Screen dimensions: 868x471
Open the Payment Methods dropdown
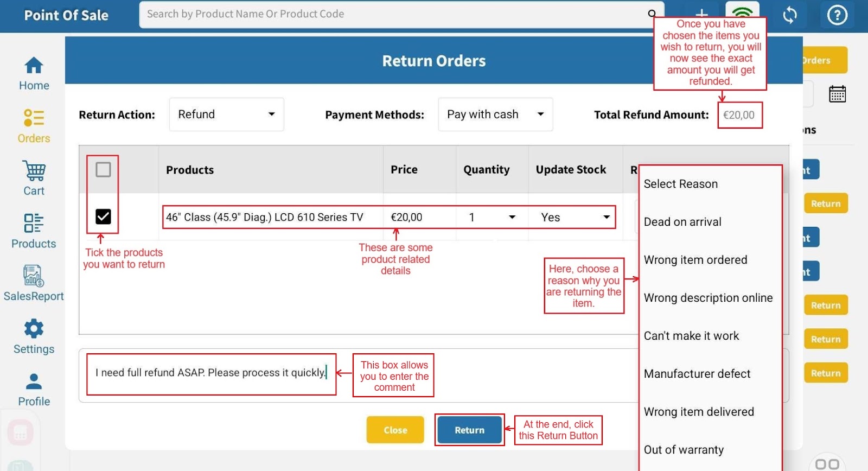(x=495, y=114)
